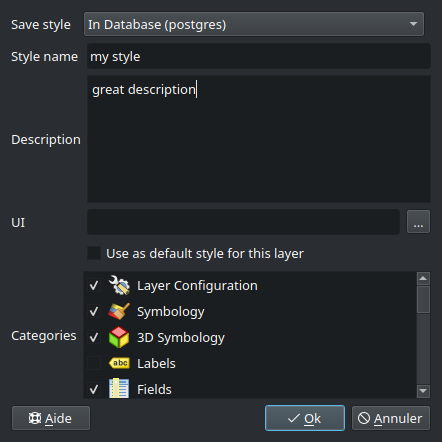Open the Save style dropdown
The width and height of the screenshot is (442, 442).
(254, 24)
